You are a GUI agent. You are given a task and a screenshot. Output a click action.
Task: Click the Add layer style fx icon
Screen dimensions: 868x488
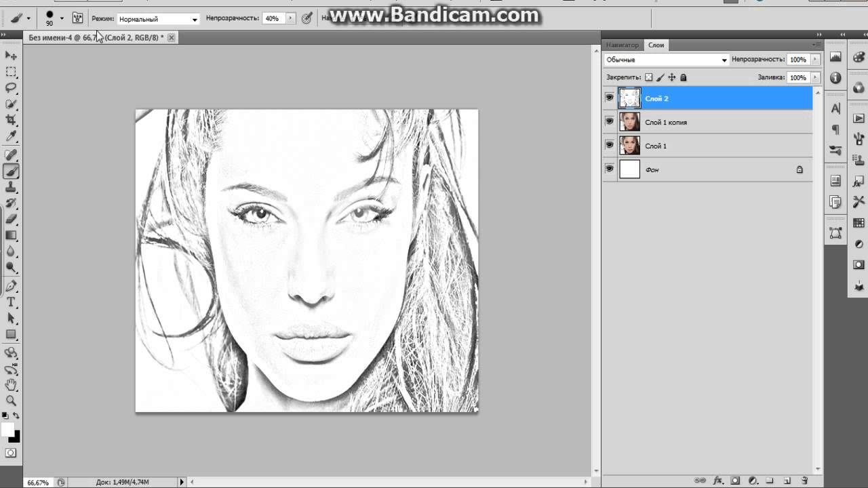coord(717,481)
